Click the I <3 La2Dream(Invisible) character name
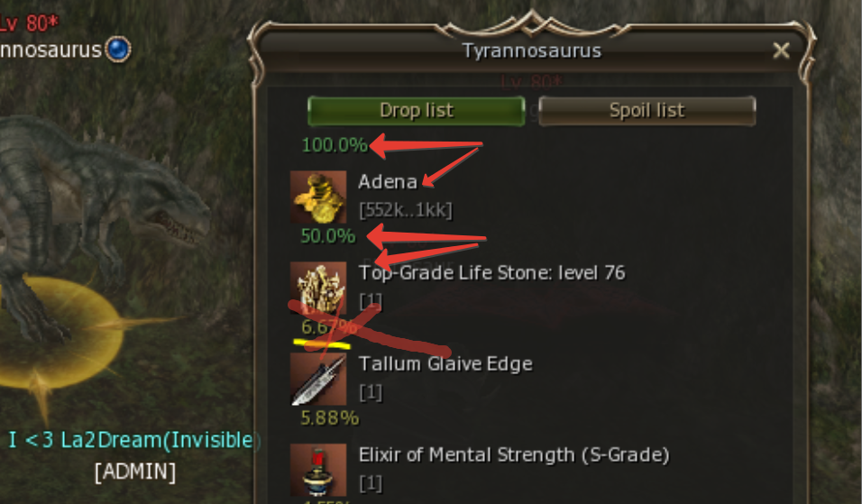 coord(134,440)
